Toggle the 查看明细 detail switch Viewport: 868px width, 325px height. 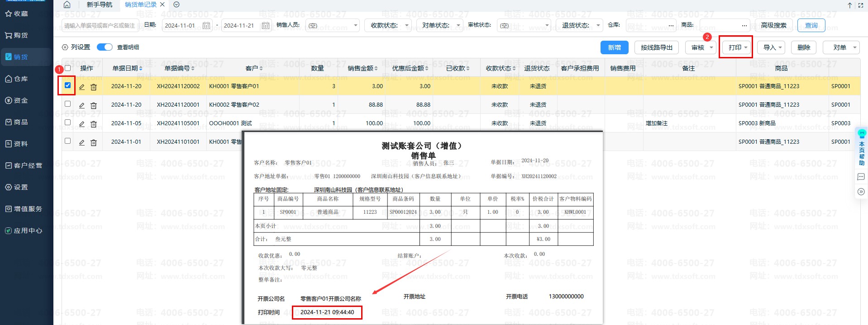(x=105, y=47)
